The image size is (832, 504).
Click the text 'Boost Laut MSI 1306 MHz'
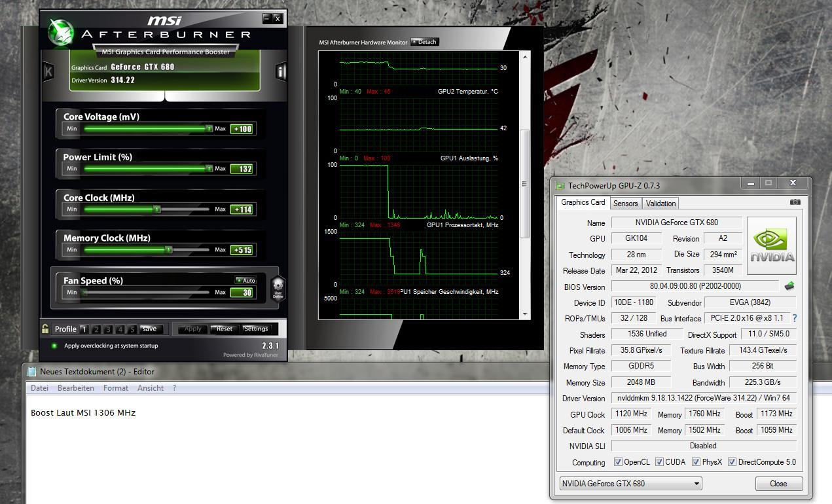point(83,413)
